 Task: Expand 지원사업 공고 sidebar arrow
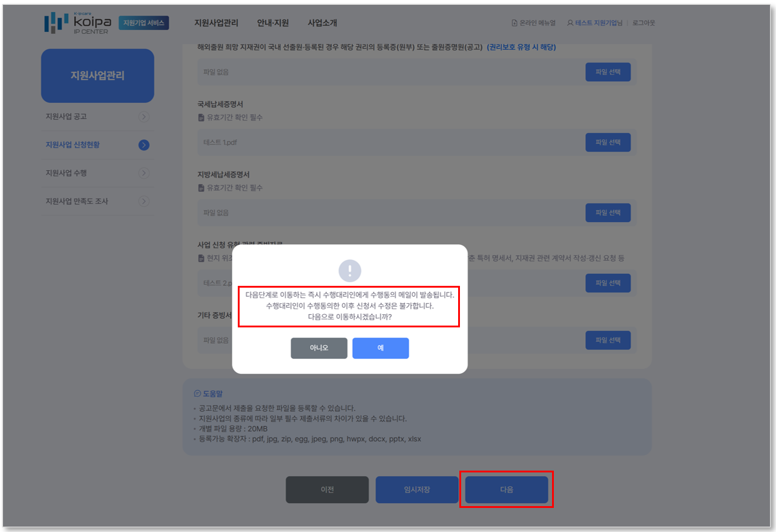(144, 117)
